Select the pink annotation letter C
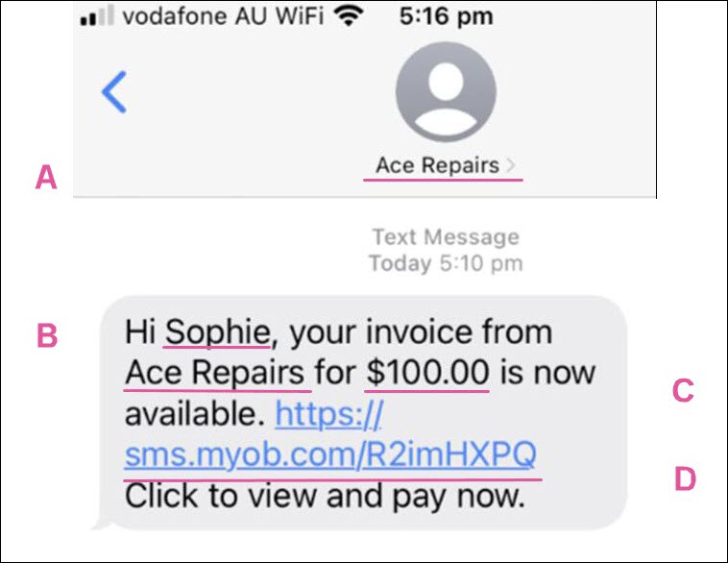Screen dimensions: 728x563 click(683, 390)
